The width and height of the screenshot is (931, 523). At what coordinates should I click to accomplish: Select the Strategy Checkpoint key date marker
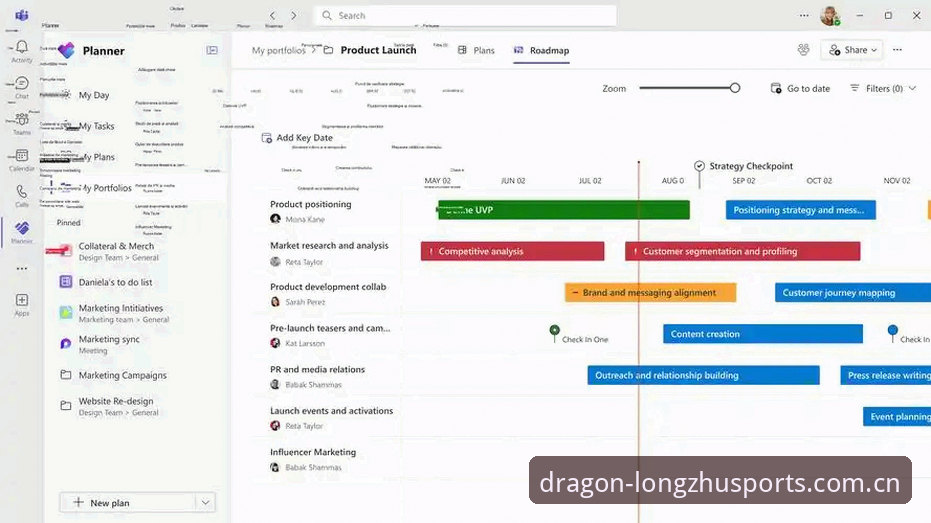[x=699, y=166]
